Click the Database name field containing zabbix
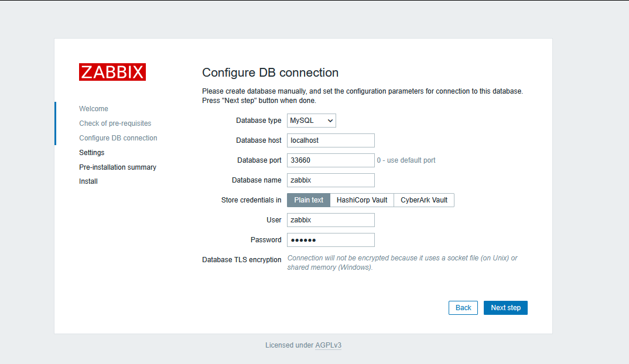629x364 pixels. (330, 180)
